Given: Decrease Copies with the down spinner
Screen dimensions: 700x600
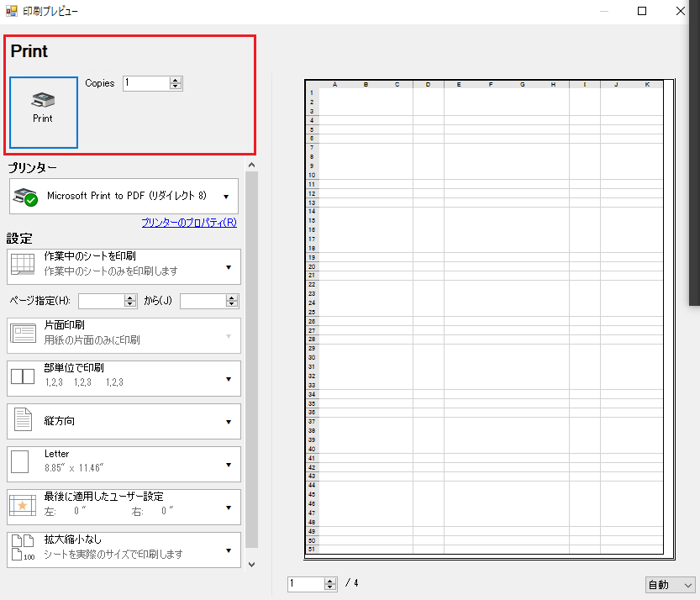Looking at the screenshot, I should [176, 87].
